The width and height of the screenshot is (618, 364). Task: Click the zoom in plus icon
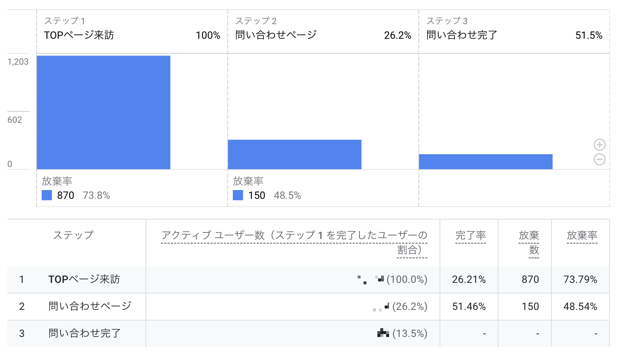tap(599, 145)
